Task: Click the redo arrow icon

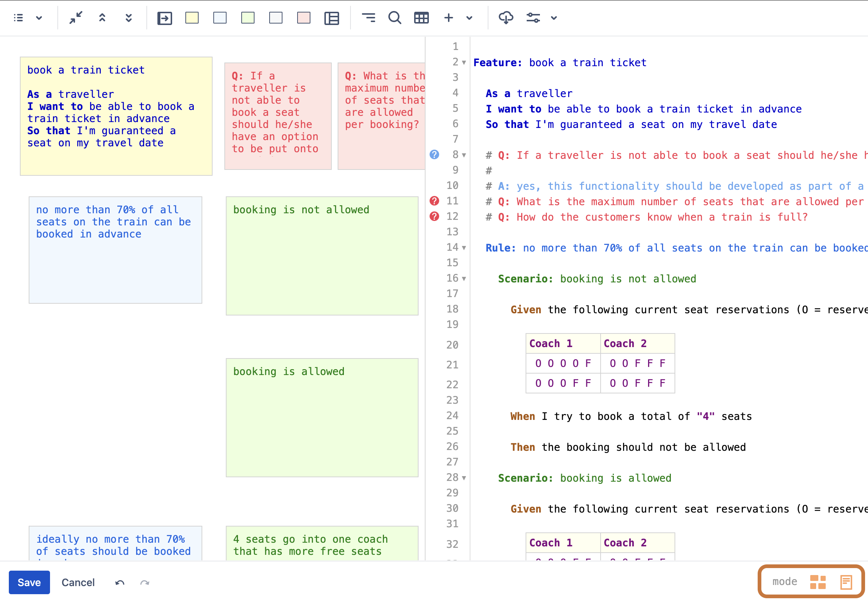Action: click(145, 583)
